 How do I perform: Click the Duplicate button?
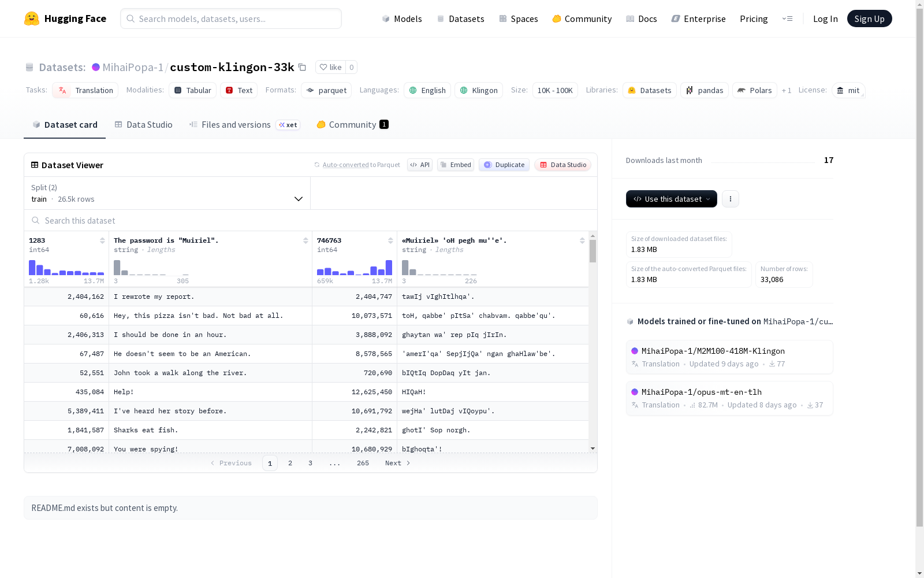coord(504,165)
